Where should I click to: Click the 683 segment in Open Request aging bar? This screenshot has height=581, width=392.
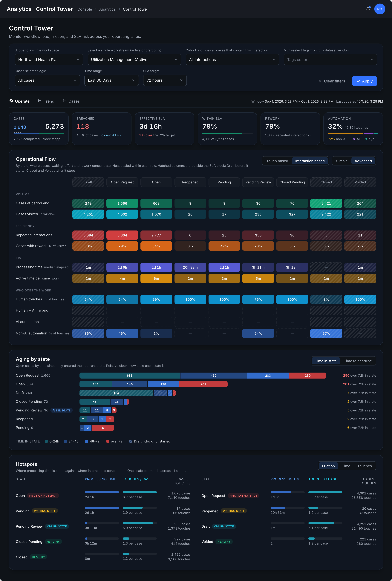click(129, 376)
